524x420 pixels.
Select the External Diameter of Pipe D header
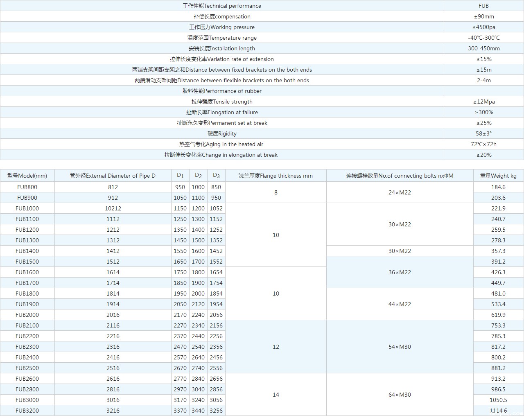113,176
